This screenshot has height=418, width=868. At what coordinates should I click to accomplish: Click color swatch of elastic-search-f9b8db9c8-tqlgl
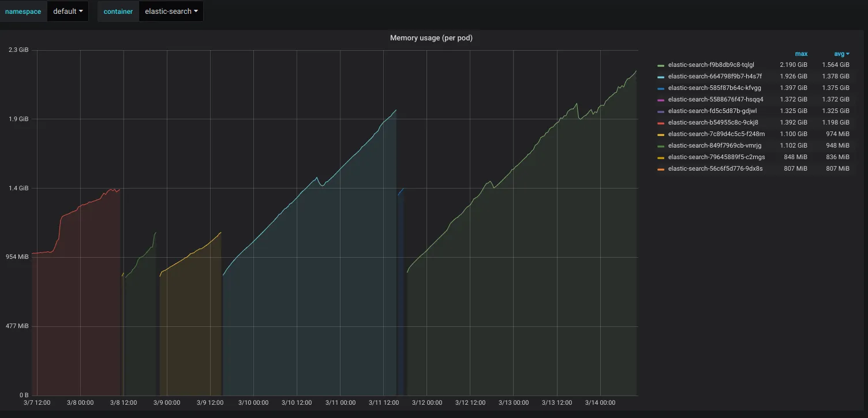tap(661, 65)
